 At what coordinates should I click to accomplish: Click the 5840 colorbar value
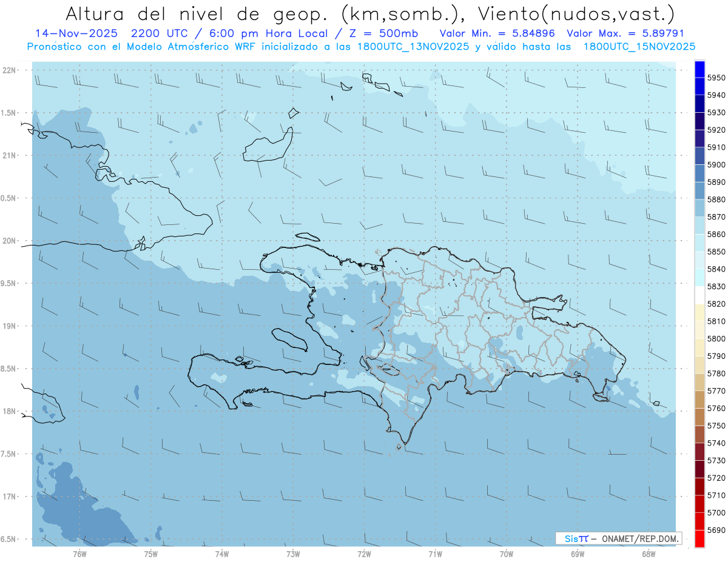pos(716,269)
